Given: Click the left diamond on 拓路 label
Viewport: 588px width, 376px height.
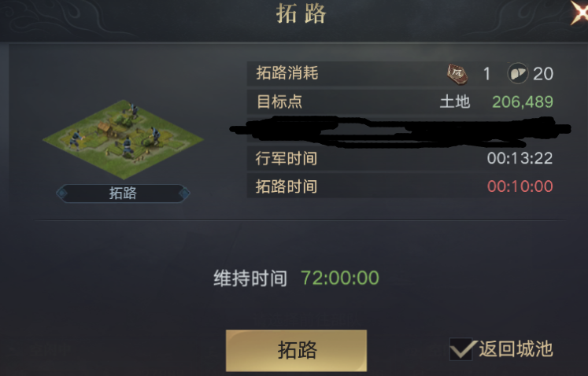Looking at the screenshot, I should [x=61, y=194].
